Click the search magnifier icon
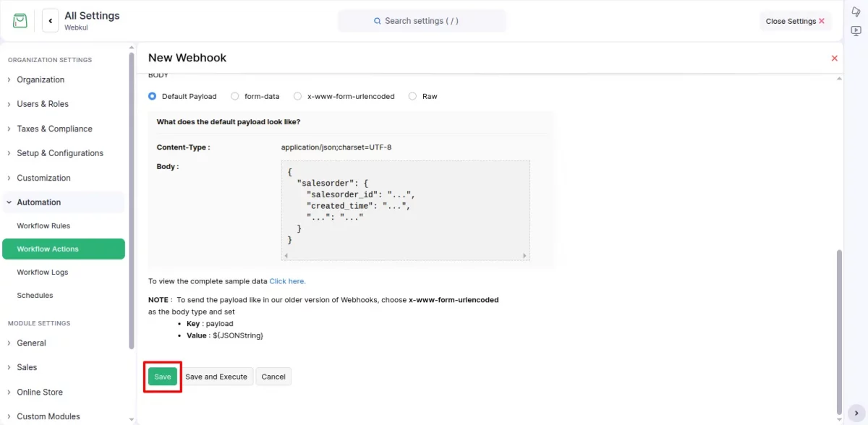Screen dimensions: 868x425 378,21
